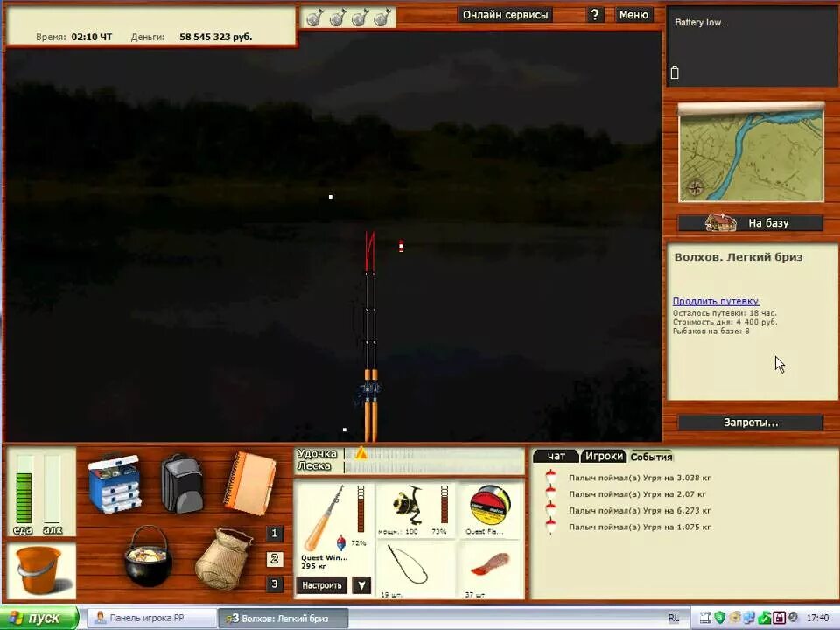Click event Палыч поймал Угря на 1,075 кг
840x630 pixels.
[640, 527]
